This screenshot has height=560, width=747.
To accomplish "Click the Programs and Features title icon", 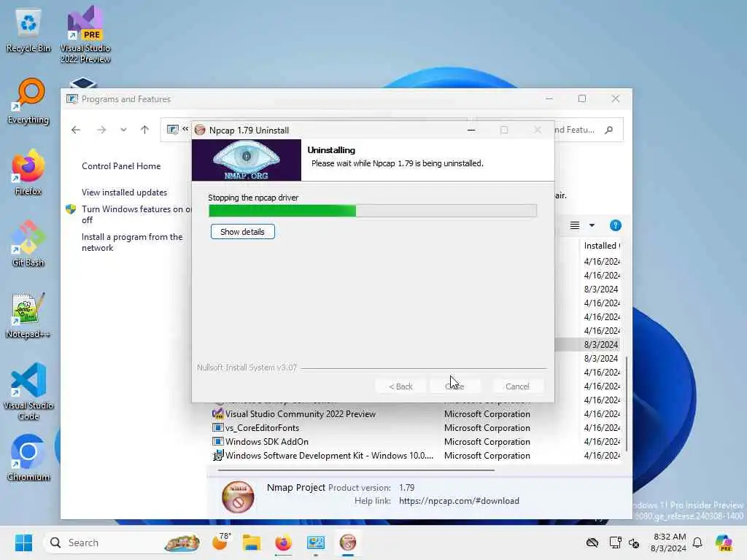I will [72, 99].
